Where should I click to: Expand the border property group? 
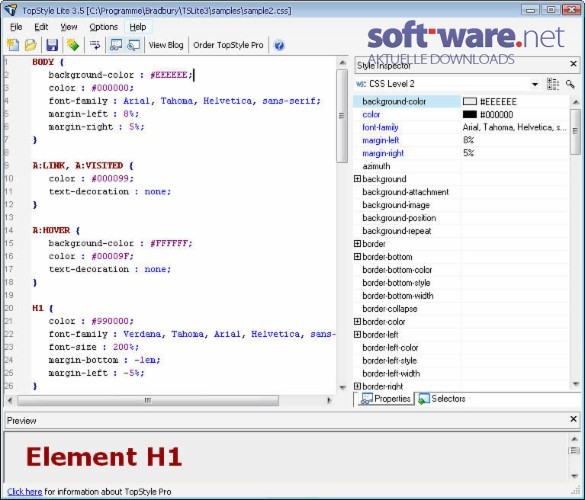click(x=357, y=244)
